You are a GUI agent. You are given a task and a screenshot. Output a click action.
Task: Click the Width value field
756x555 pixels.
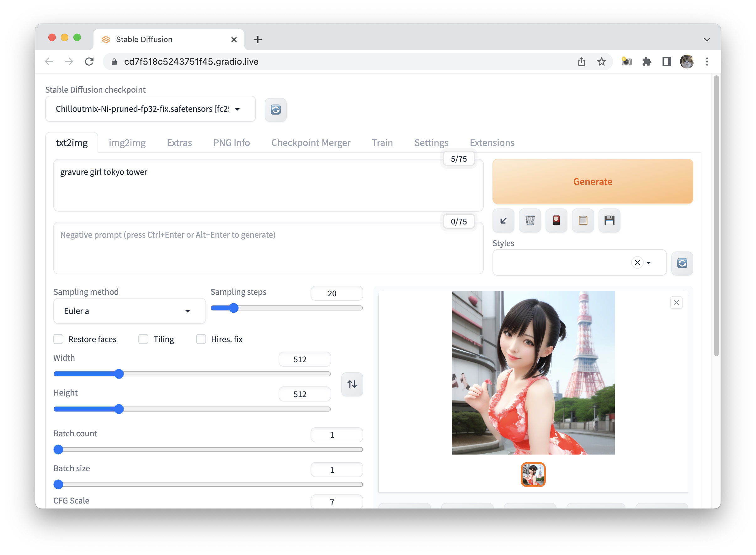point(305,359)
